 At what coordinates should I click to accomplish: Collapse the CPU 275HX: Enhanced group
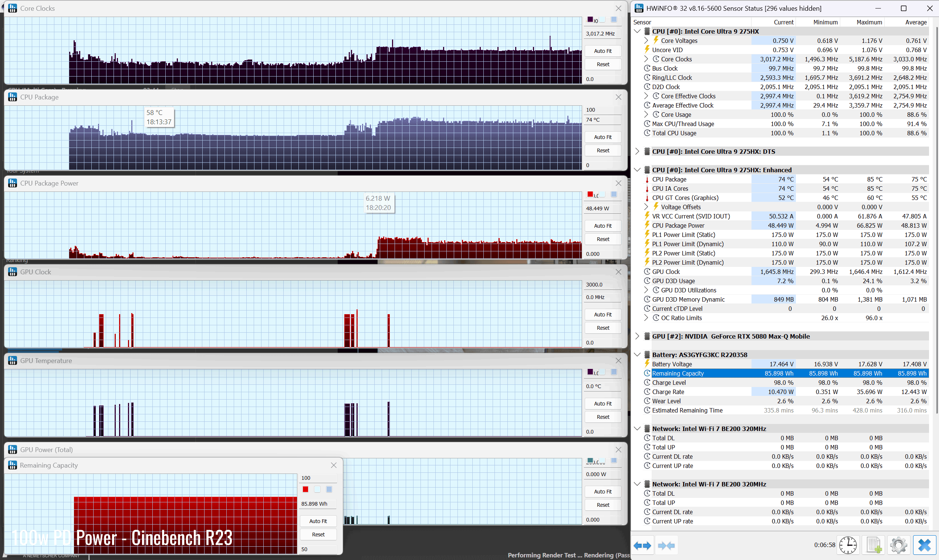(x=637, y=170)
